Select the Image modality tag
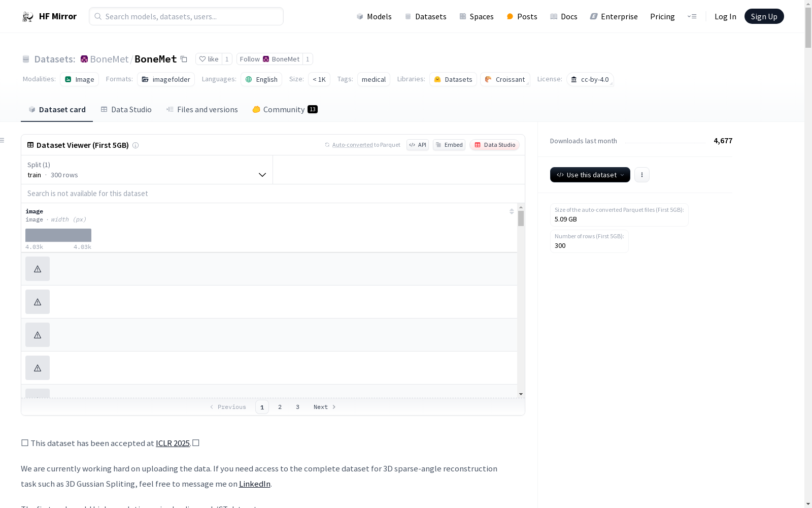Viewport: 812px width, 508px height. [80, 80]
